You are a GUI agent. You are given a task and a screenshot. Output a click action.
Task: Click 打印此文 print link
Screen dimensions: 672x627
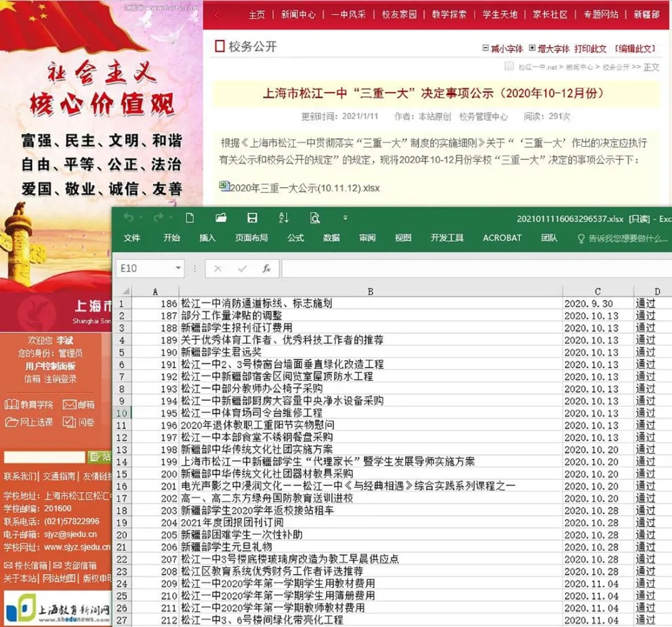click(590, 49)
